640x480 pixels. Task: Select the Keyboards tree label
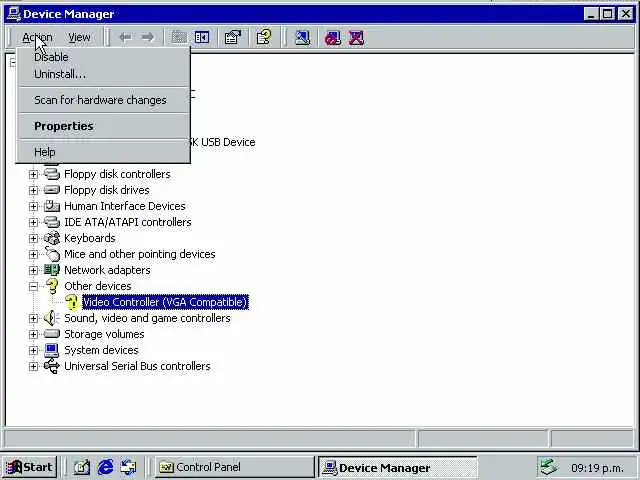pos(90,238)
